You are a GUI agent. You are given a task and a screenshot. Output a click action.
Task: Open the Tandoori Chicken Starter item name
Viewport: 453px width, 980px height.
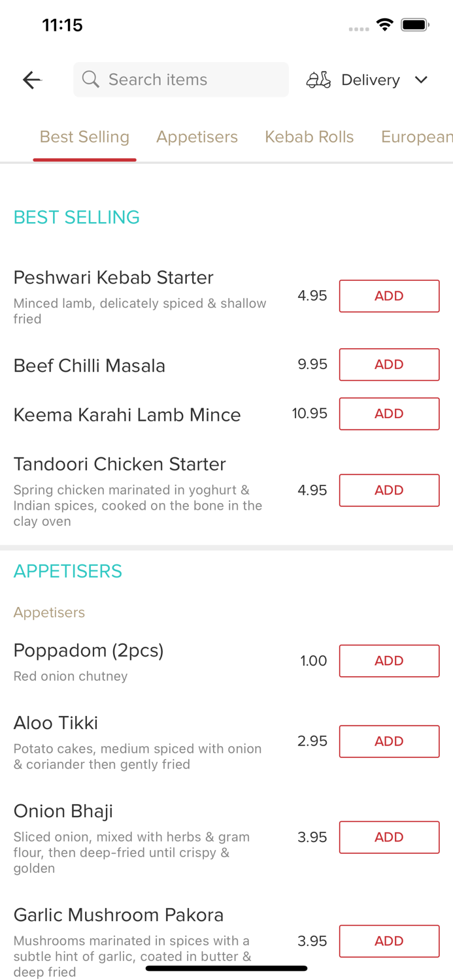tap(120, 463)
